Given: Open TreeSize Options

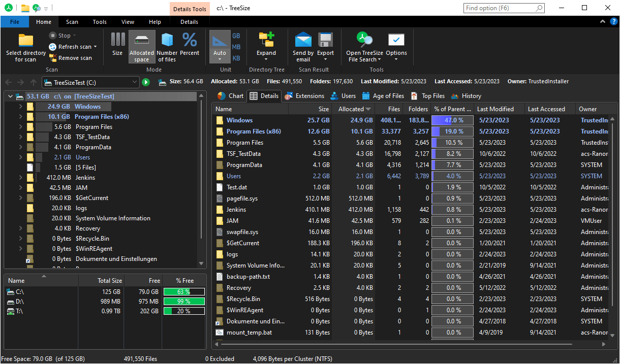Looking at the screenshot, I should tap(396, 47).
